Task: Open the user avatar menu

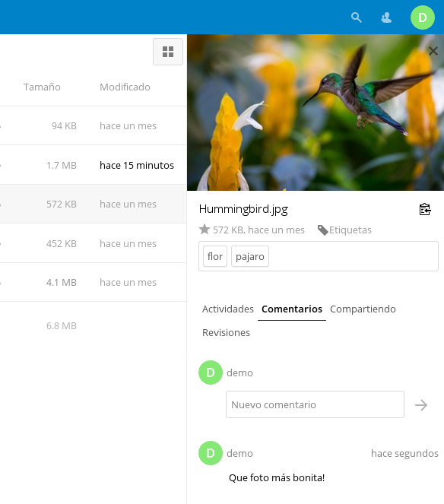Action: (x=423, y=17)
